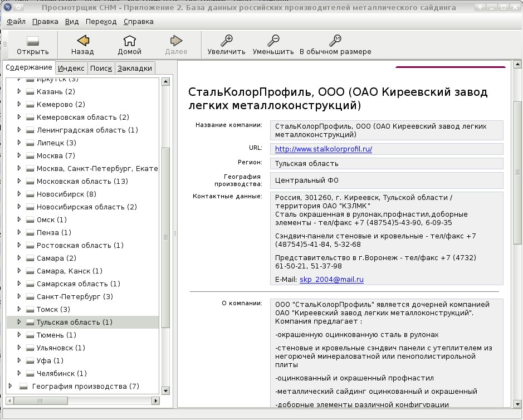Click the book icon beside Самара (2)
Viewport: 523px width, 420px height.
[30, 258]
